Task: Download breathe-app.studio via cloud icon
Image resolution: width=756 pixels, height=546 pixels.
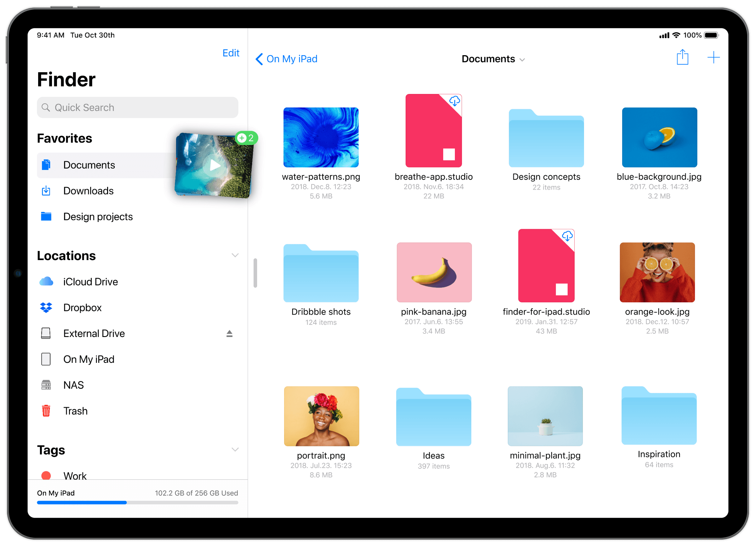Action: (x=455, y=101)
